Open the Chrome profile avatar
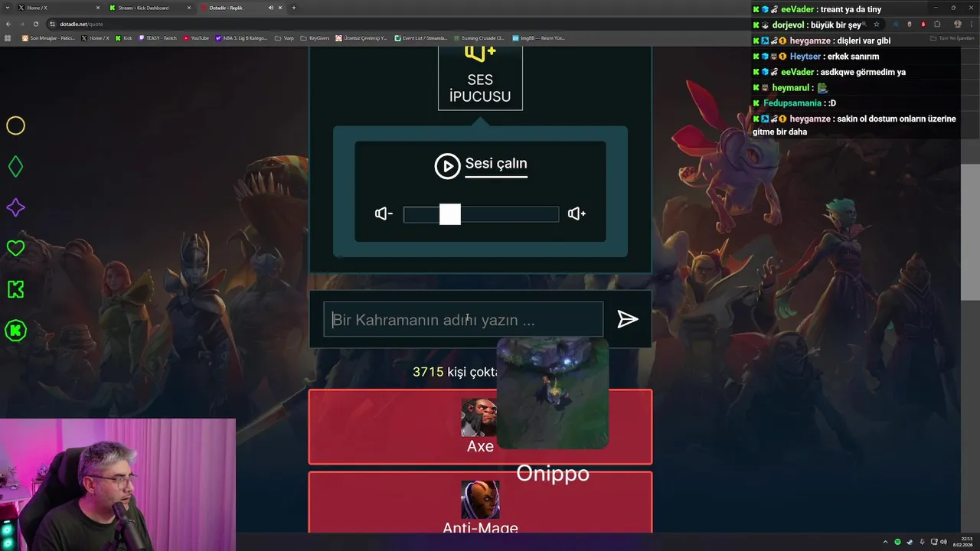 [957, 24]
